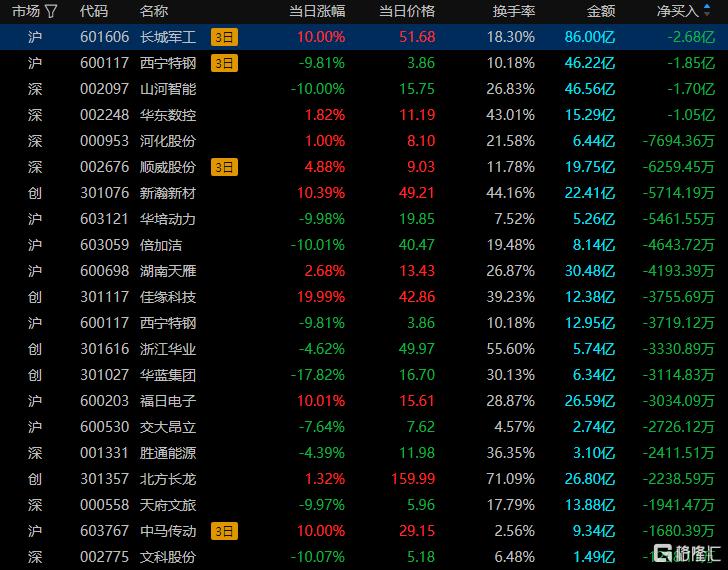Select stock code 000558
This screenshot has height=570, width=728.
pos(104,505)
